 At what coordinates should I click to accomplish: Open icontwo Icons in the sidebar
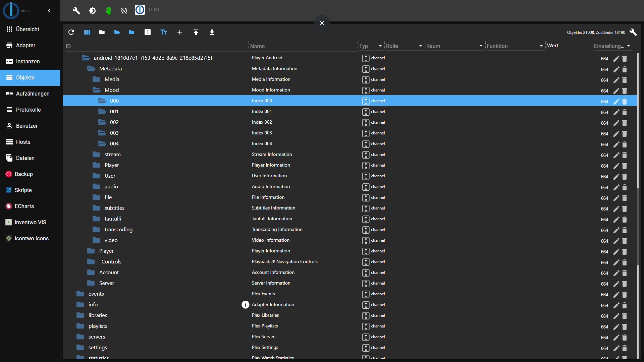[30, 238]
